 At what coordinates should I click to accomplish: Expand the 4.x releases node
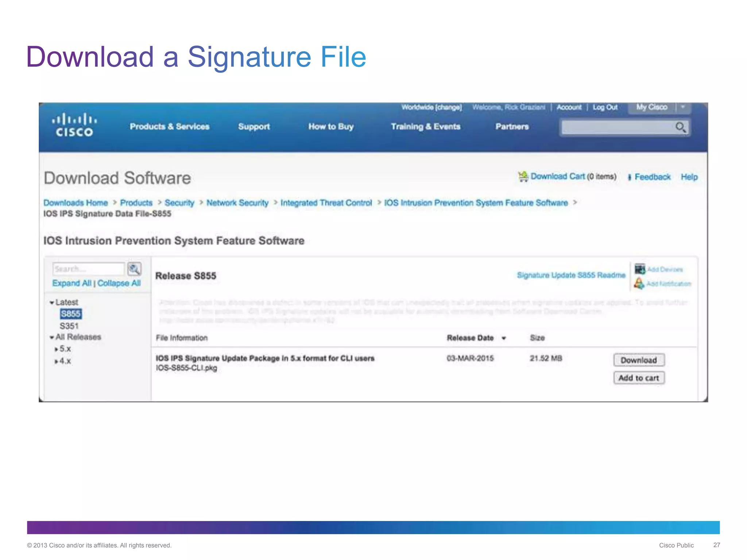56,362
